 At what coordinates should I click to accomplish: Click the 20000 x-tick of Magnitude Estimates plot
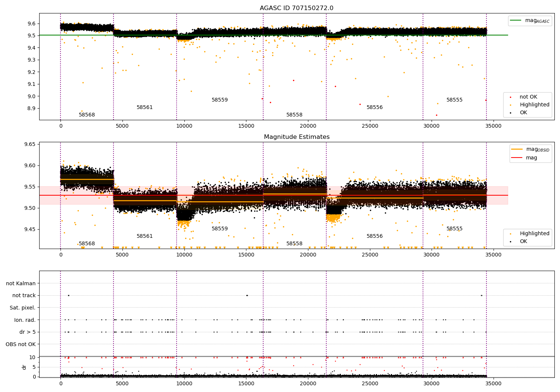pos(308,255)
